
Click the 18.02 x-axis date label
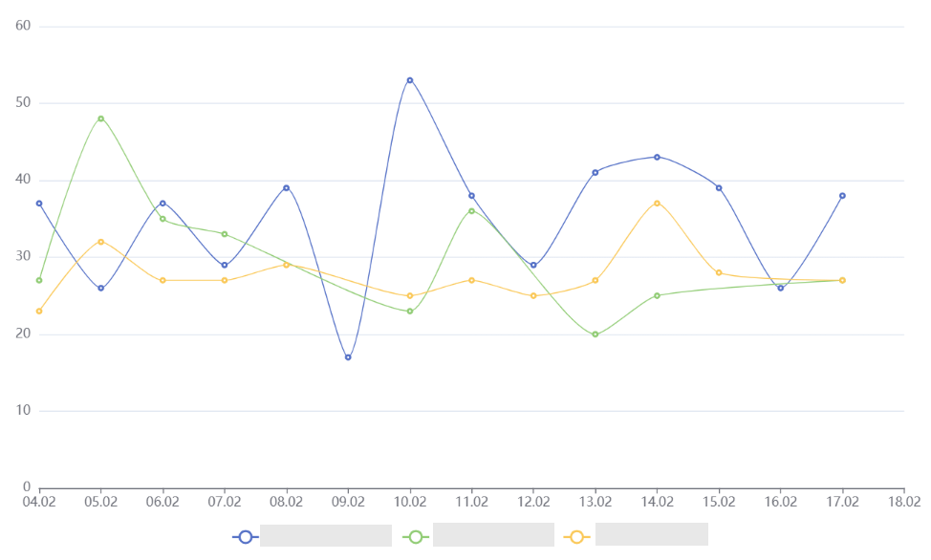click(x=903, y=501)
